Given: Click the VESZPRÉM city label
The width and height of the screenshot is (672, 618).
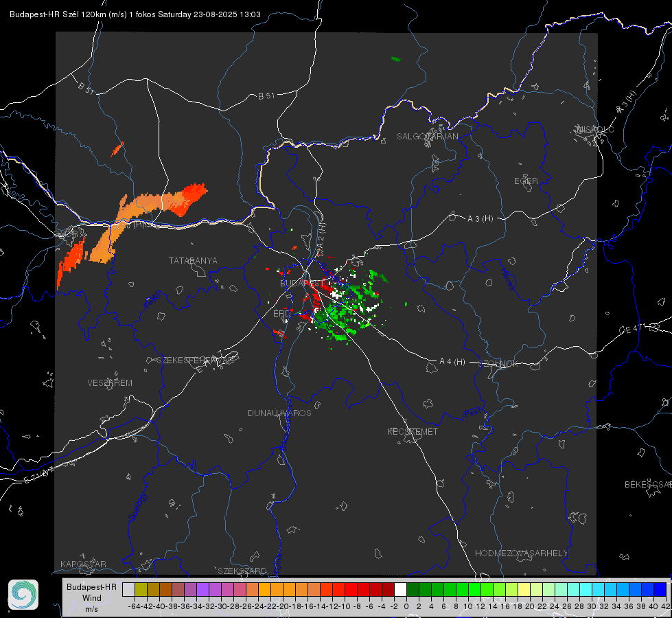Looking at the screenshot, I should click(110, 383).
